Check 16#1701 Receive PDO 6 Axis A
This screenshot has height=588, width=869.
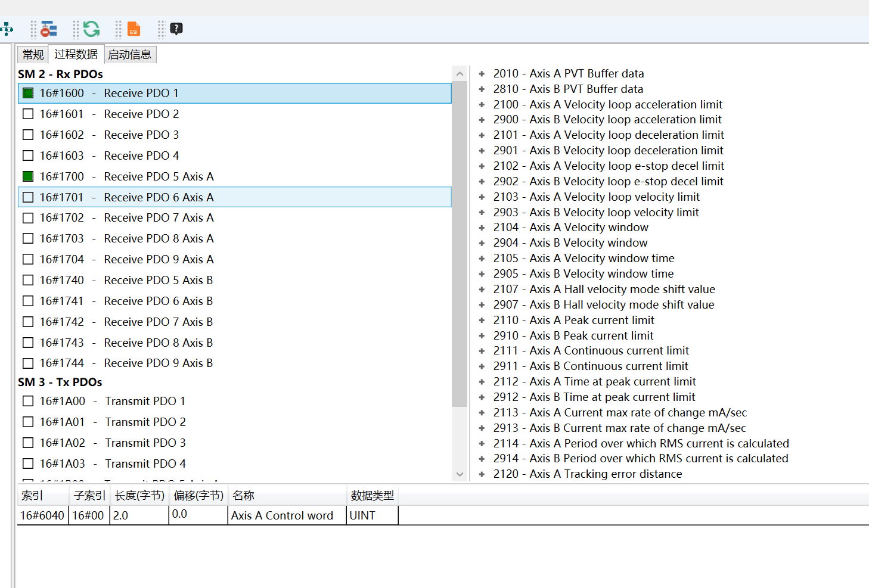click(x=28, y=197)
